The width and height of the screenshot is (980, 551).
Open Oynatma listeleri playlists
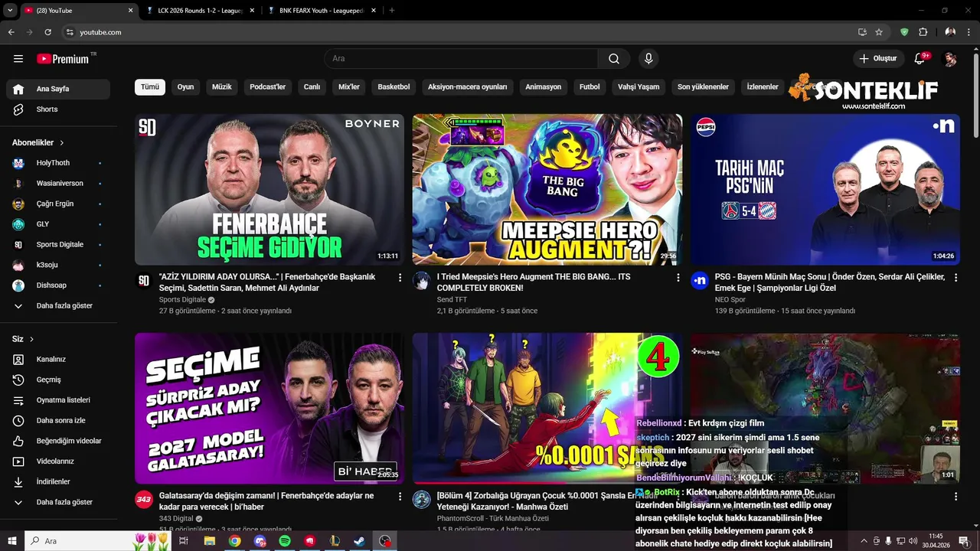click(x=58, y=400)
